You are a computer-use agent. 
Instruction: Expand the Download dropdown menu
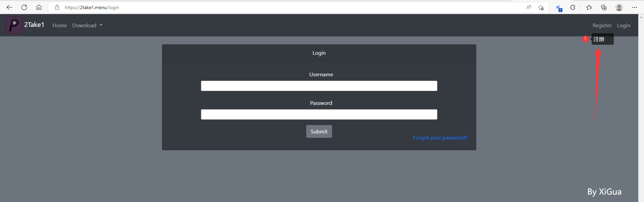pos(87,26)
